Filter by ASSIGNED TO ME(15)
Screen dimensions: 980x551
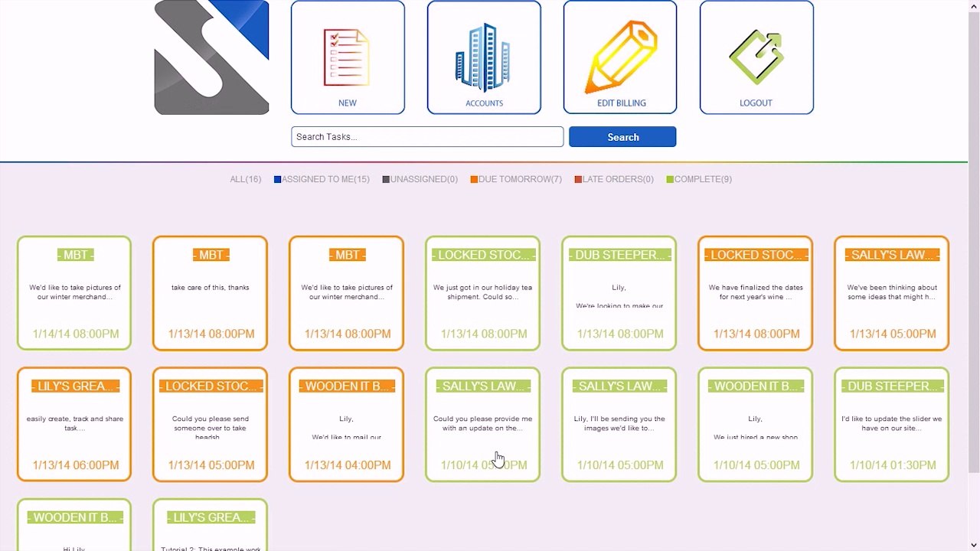pos(325,179)
